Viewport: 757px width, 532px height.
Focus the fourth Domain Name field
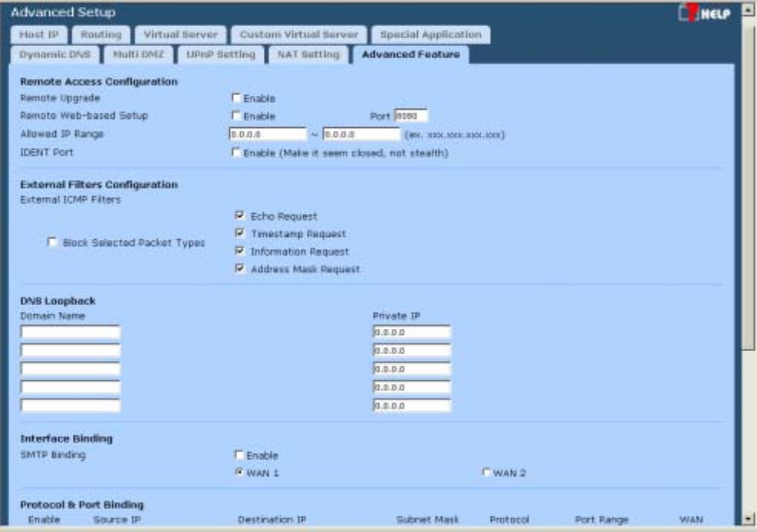pos(71,387)
